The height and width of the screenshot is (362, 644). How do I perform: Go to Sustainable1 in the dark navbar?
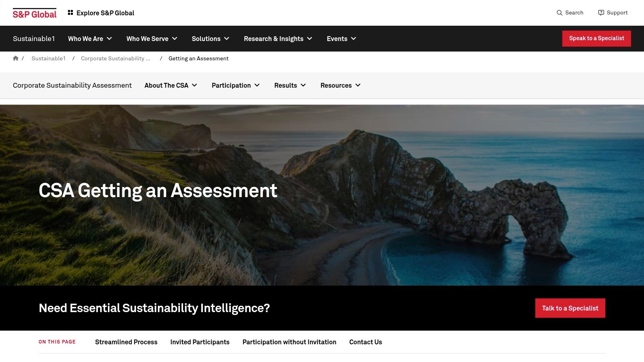click(x=34, y=39)
